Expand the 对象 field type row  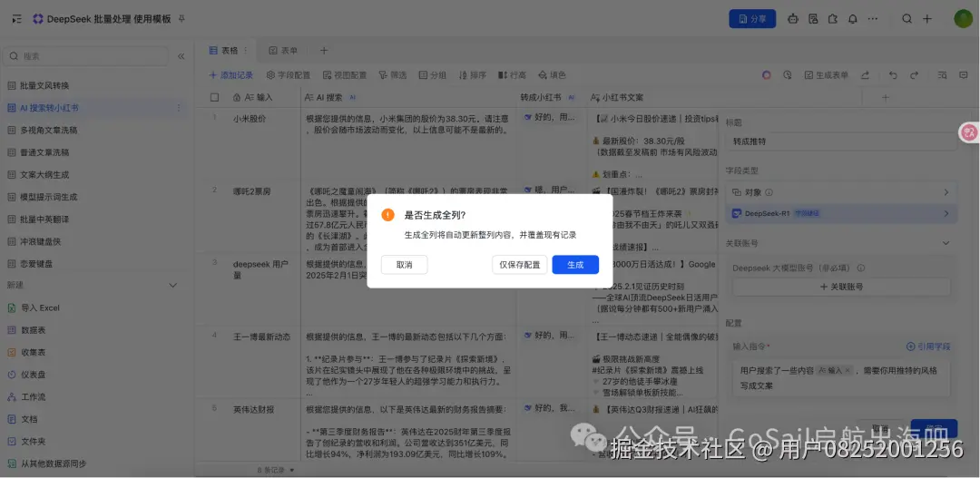coord(841,192)
